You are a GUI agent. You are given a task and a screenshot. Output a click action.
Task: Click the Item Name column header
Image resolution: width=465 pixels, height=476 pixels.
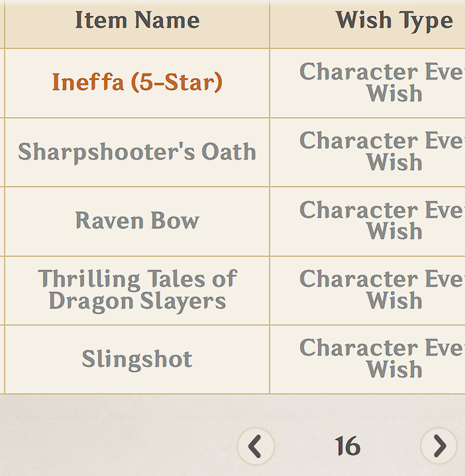pyautogui.click(x=137, y=20)
